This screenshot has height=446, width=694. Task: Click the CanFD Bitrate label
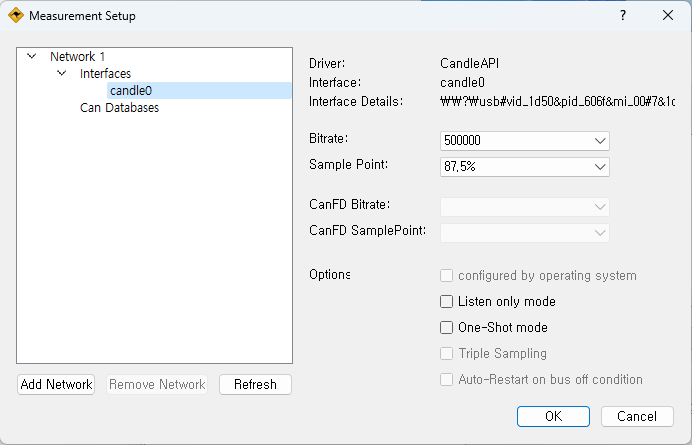[x=350, y=204]
